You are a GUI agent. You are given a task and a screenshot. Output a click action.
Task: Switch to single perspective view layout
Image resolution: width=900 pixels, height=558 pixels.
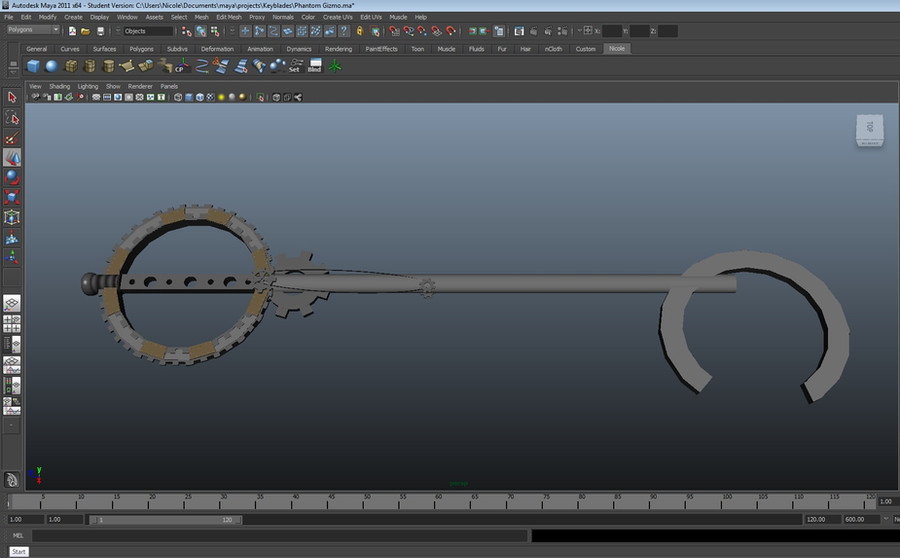(x=11, y=303)
